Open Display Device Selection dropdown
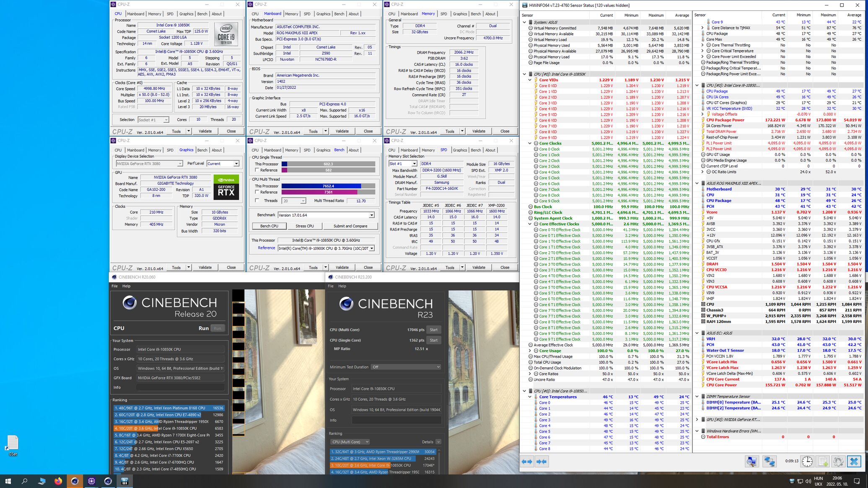The height and width of the screenshot is (488, 868). pos(149,164)
